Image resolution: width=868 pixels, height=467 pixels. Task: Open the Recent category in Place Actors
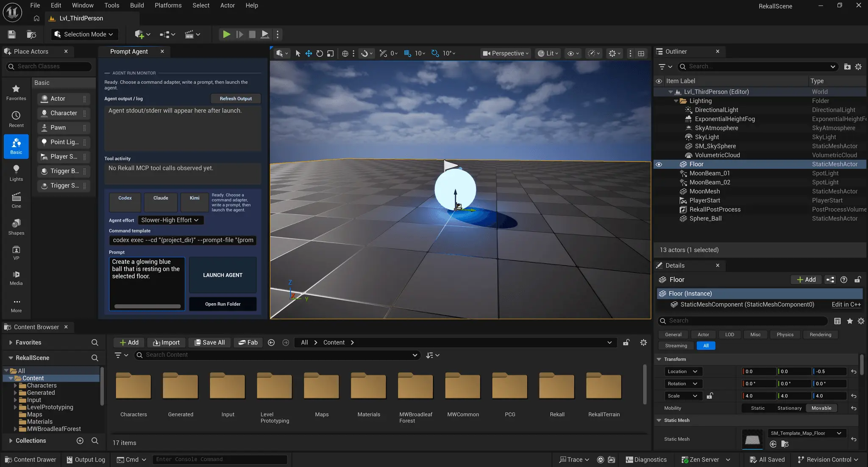(16, 119)
